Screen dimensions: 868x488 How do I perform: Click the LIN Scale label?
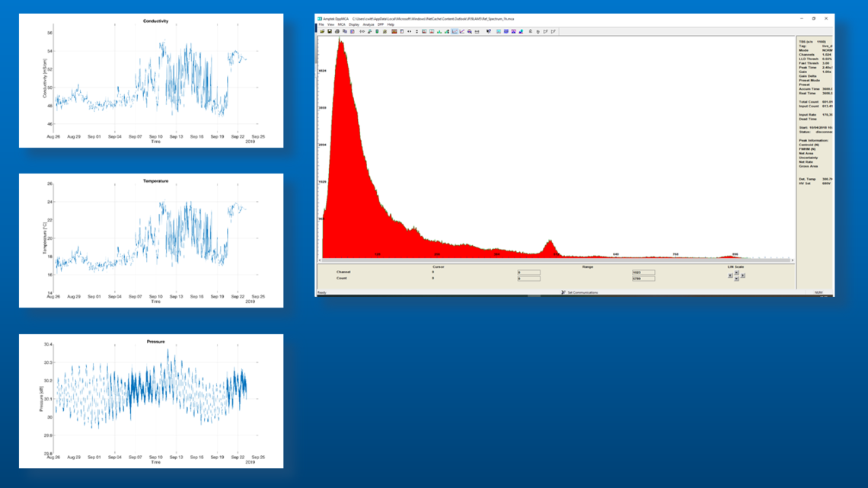click(736, 266)
